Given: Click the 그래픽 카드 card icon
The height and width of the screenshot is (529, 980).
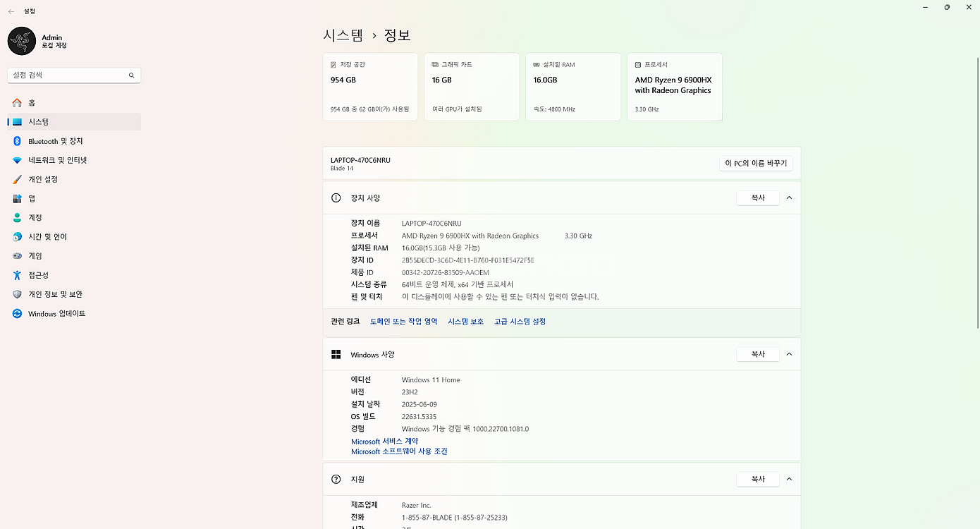Looking at the screenshot, I should (435, 64).
